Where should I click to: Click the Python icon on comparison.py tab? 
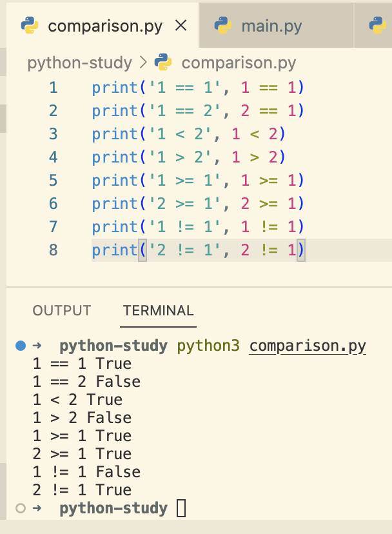pyautogui.click(x=30, y=26)
